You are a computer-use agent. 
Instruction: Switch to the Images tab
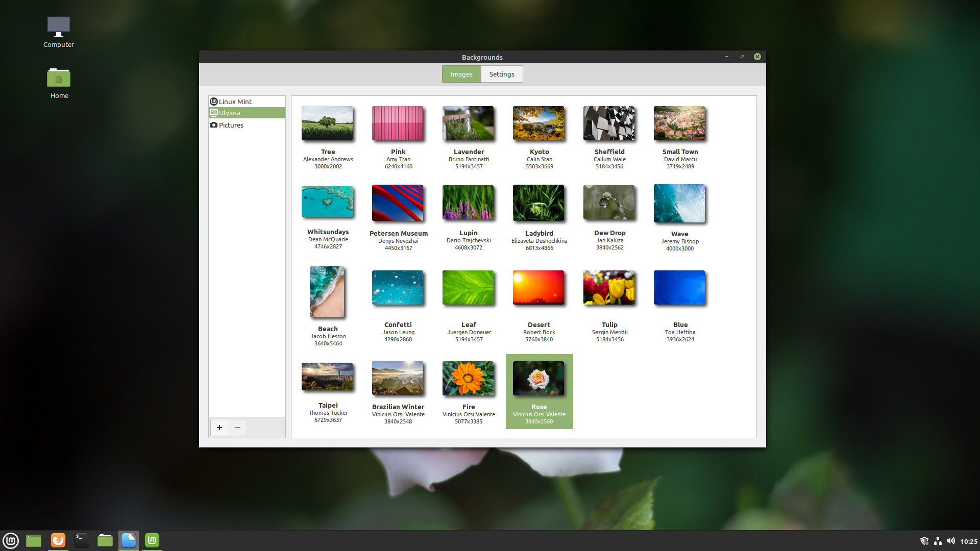click(x=462, y=74)
